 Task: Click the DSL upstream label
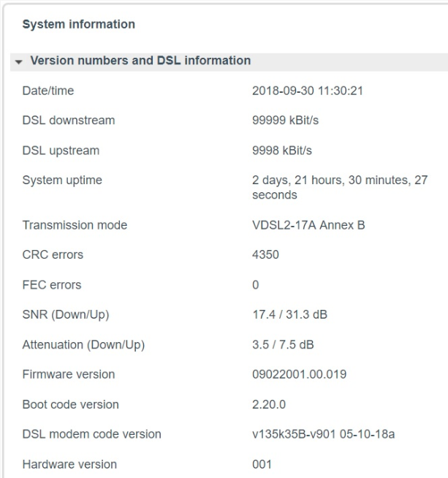61,151
